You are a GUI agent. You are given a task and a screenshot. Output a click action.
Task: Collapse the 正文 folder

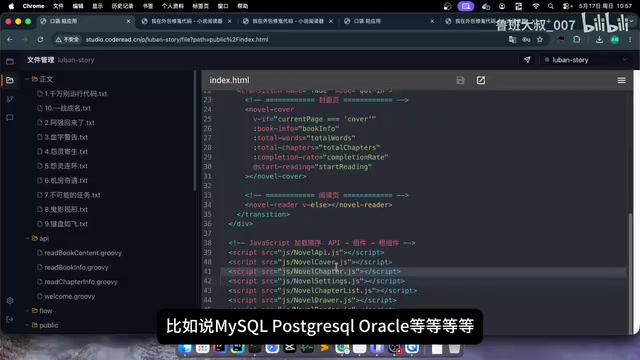[x=39, y=79]
